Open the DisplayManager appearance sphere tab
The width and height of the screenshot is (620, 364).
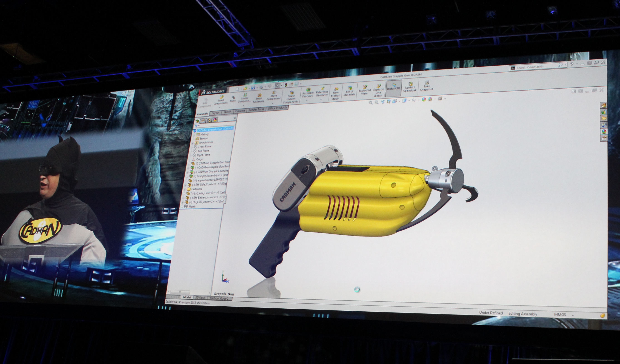[x=215, y=120]
